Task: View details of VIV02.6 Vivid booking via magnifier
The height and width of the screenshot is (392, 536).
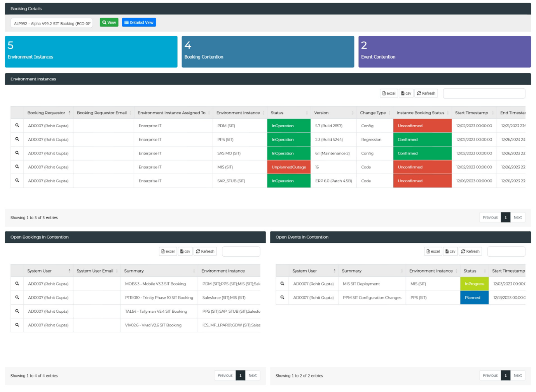Action: pos(17,325)
